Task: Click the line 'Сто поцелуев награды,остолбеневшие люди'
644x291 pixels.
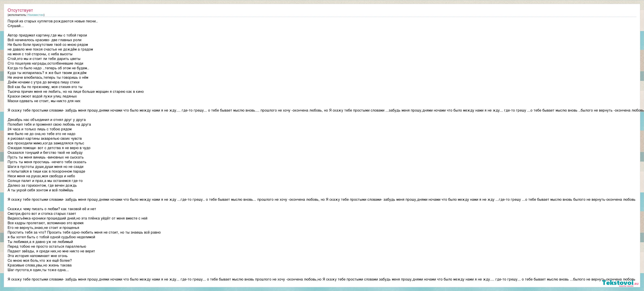Action: pyautogui.click(x=45, y=63)
